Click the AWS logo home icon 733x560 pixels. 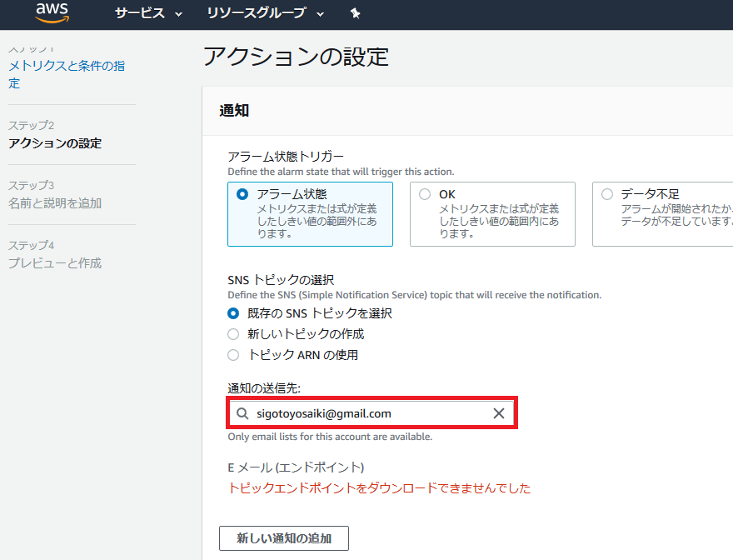point(52,12)
